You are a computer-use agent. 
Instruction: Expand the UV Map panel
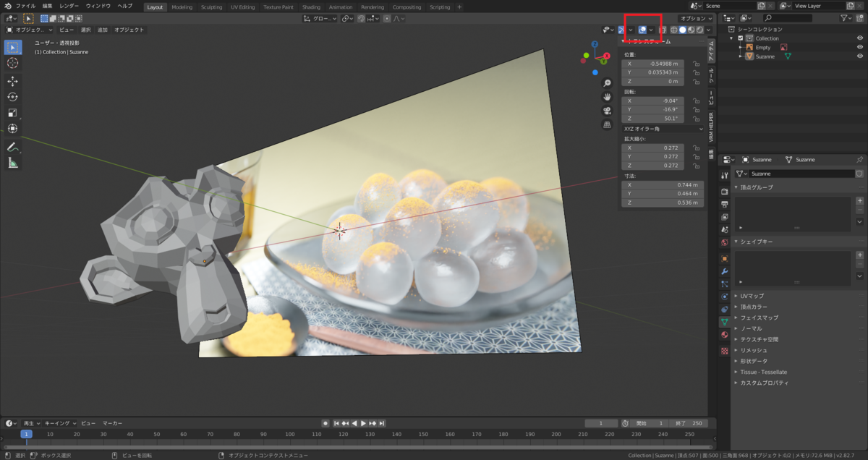(x=752, y=296)
